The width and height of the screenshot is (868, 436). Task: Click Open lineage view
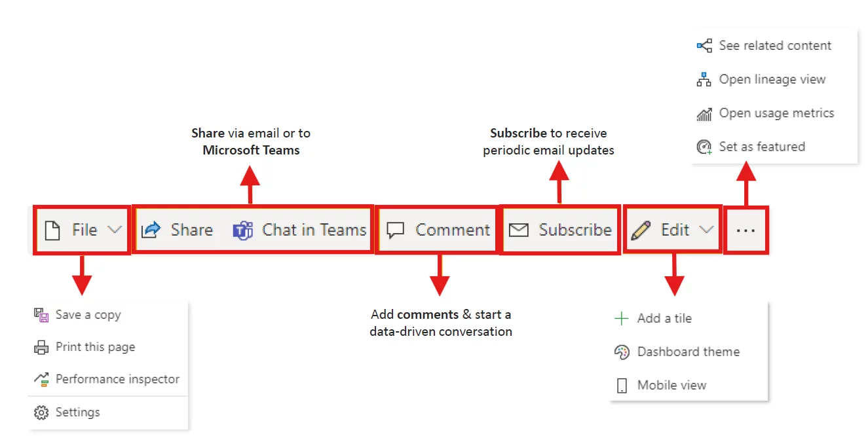(772, 79)
